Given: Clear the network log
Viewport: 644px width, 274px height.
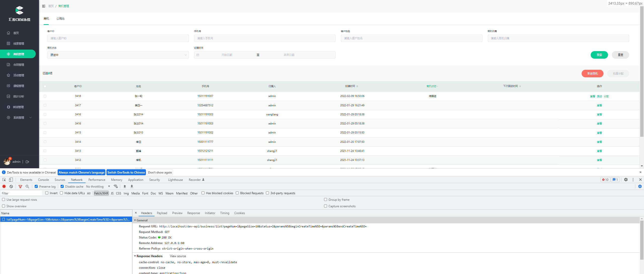Looking at the screenshot, I should point(11,186).
